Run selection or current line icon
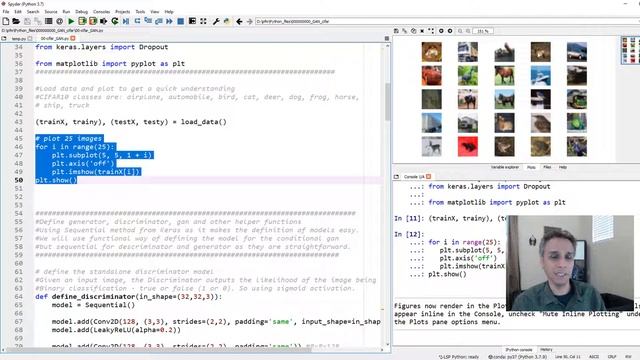Viewport: 640px width, 360px height. click(104, 21)
